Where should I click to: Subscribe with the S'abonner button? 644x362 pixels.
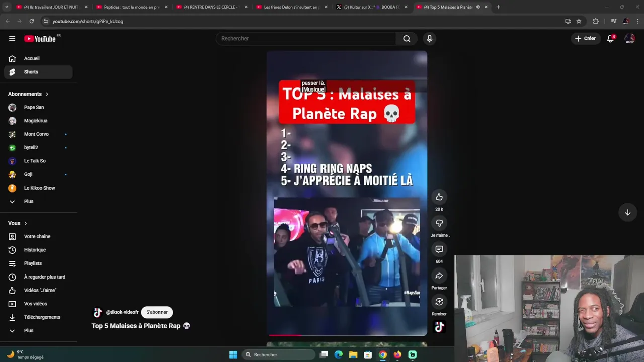(157, 312)
